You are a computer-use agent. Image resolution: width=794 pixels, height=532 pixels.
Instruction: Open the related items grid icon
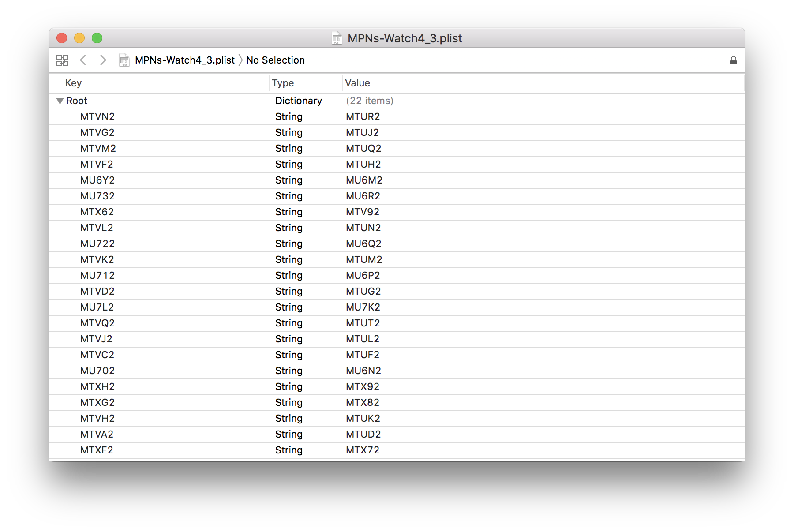[62, 60]
